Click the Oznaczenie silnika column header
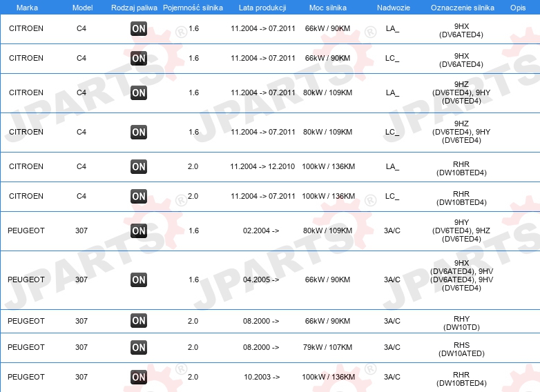Screen dimensions: 540x392 (463, 8)
